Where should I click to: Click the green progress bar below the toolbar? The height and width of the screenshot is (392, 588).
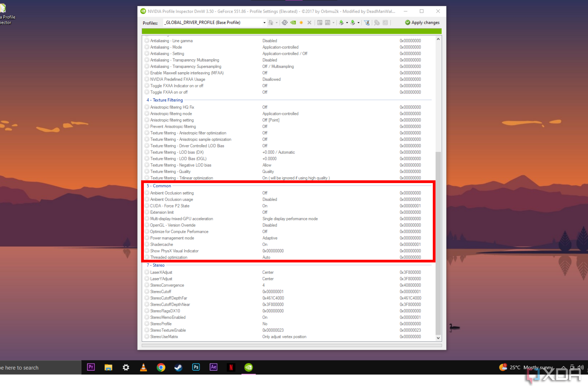(291, 31)
